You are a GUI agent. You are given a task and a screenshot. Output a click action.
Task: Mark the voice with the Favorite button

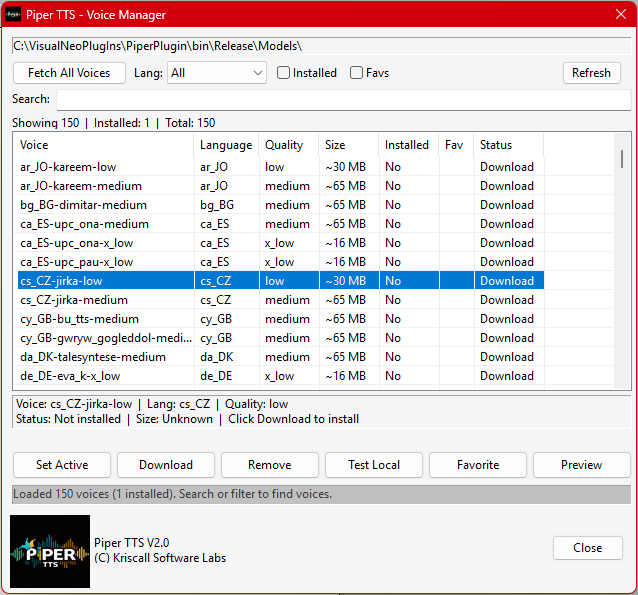(478, 465)
